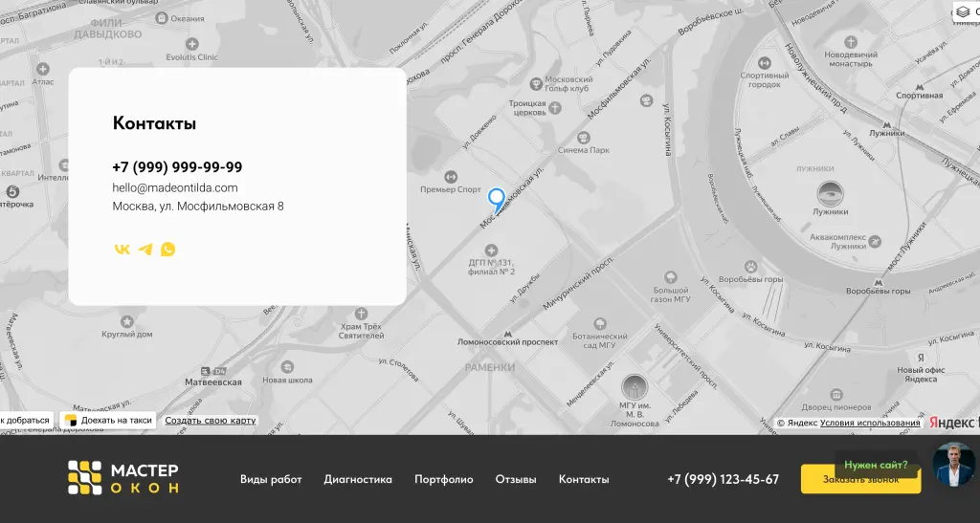Click the Новый офис Яндекса marker

coord(921,359)
